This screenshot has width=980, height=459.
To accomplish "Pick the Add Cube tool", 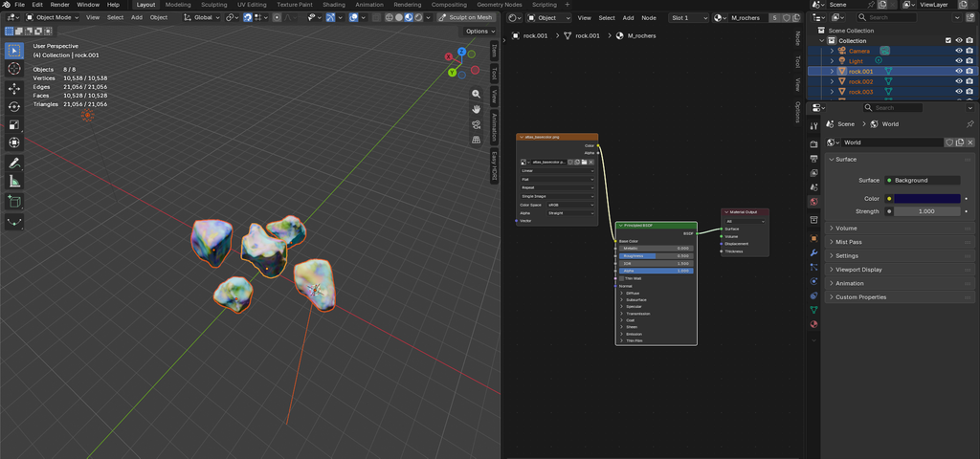I will click(14, 202).
